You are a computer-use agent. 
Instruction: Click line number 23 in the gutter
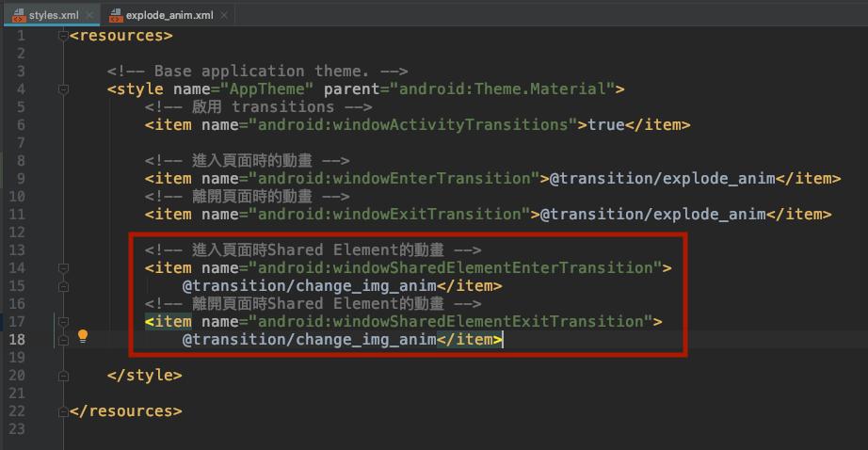tap(17, 429)
